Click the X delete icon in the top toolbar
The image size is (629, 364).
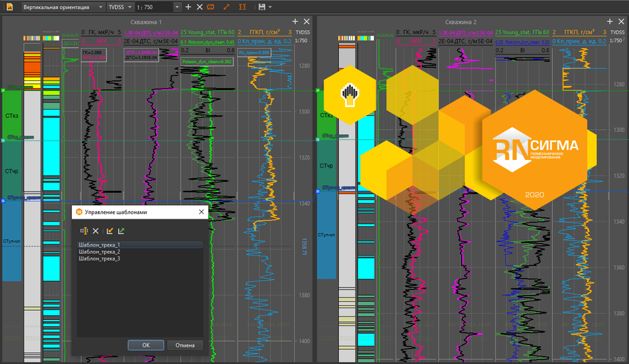199,6
